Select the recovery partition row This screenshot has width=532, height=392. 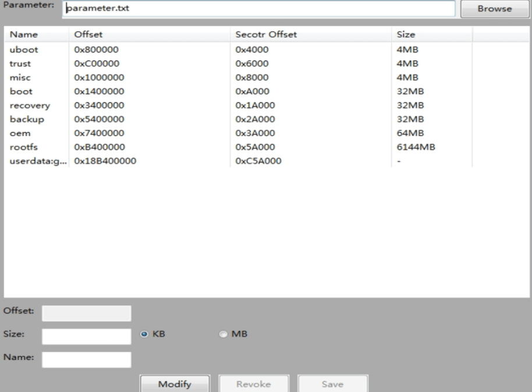click(238, 105)
